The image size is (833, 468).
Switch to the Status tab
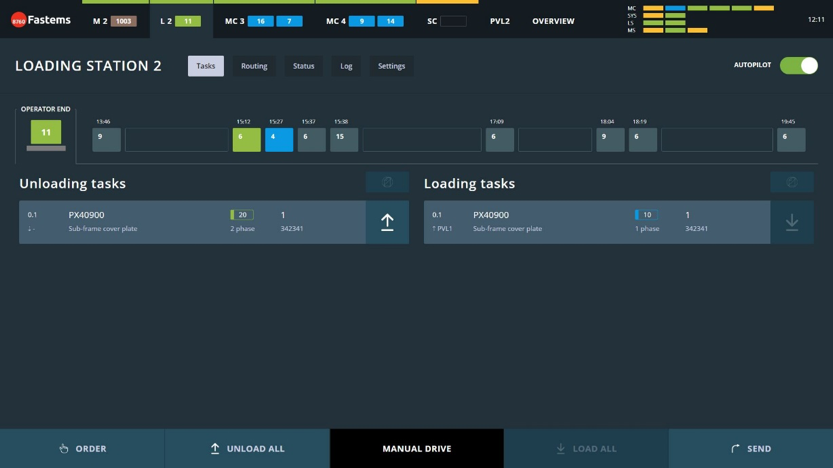(x=303, y=66)
